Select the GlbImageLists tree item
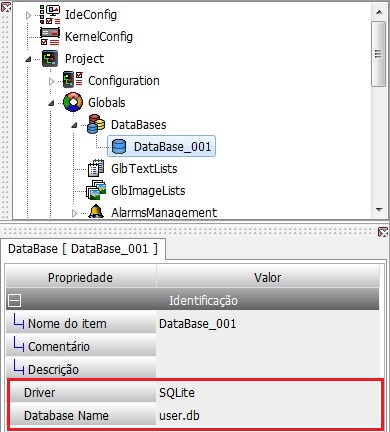390x432 pixels. click(x=148, y=191)
